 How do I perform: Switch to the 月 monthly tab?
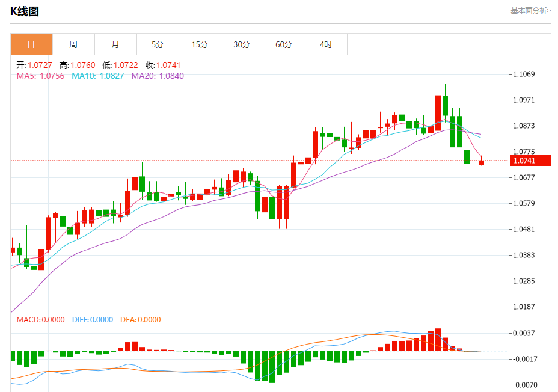coord(115,44)
